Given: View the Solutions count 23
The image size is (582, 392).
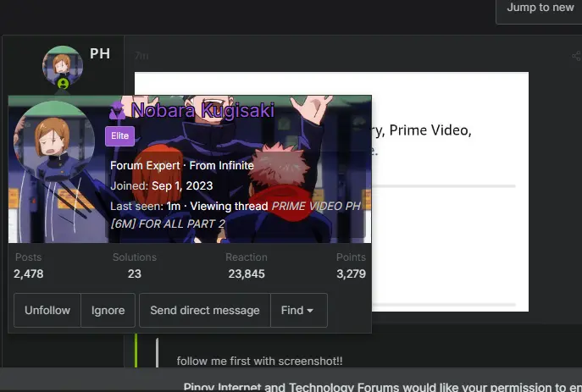Looking at the screenshot, I should click(135, 273).
